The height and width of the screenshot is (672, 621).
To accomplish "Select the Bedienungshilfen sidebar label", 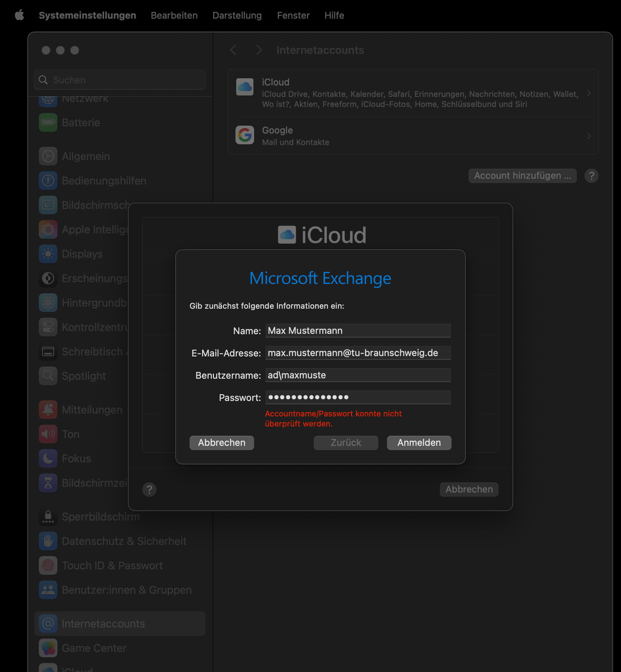I will coord(104,181).
